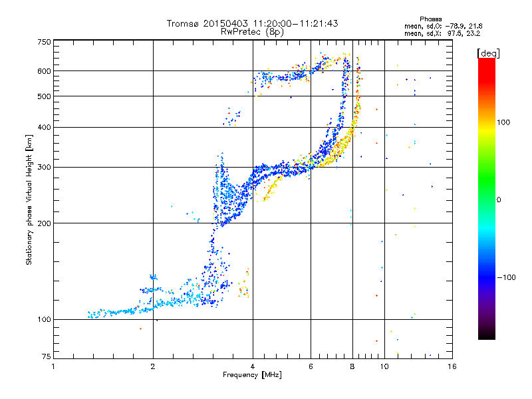Click the '[deg]' colorbar unit label

488,53
